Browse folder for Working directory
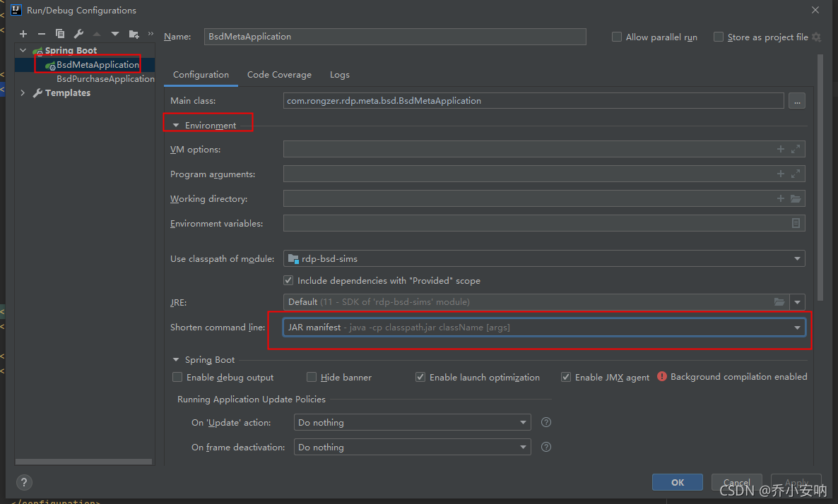Viewport: 838px width, 504px height. (x=795, y=198)
